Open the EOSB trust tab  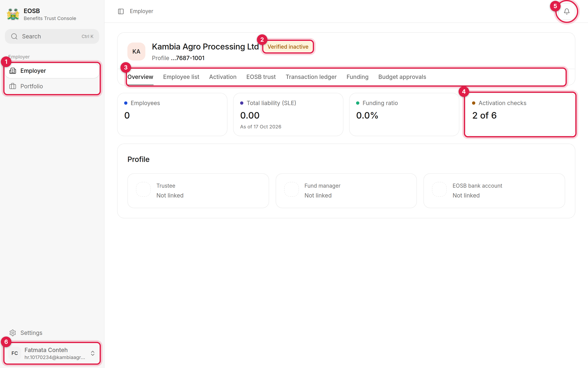point(261,77)
